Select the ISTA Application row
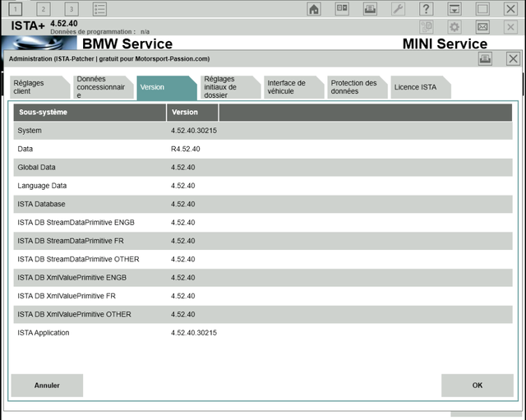526x420 pixels. point(263,333)
